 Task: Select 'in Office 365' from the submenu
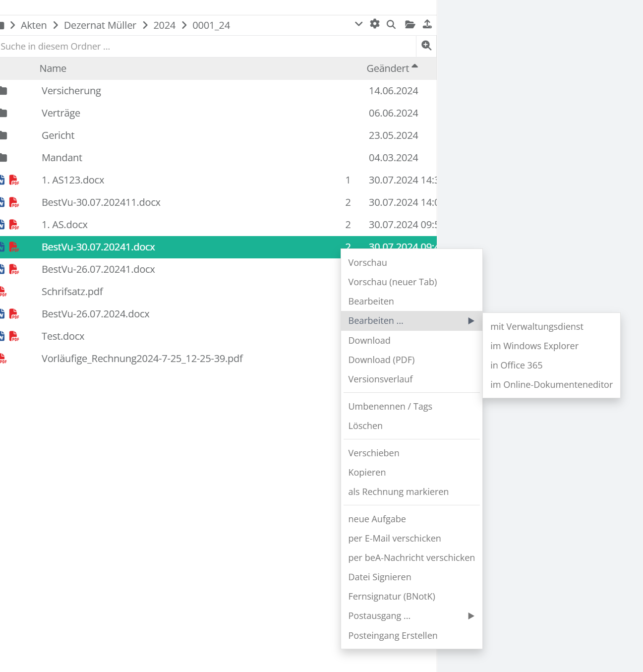[516, 366]
